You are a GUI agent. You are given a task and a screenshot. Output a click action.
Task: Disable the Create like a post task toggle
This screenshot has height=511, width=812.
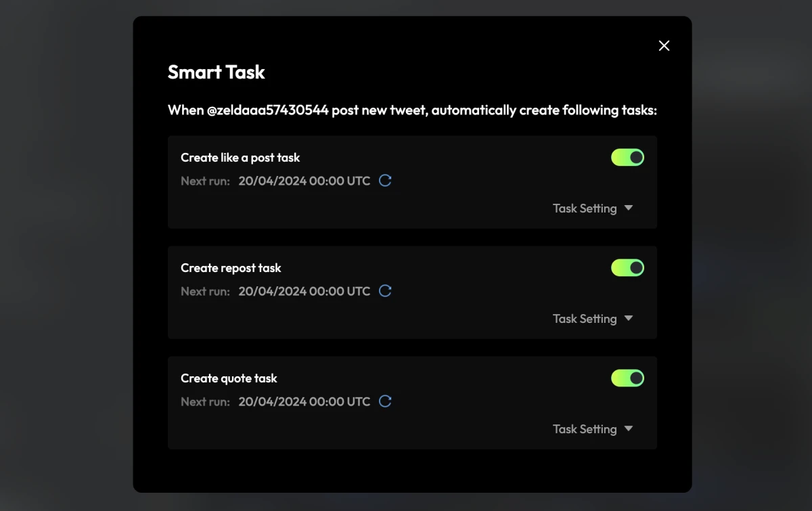point(627,158)
